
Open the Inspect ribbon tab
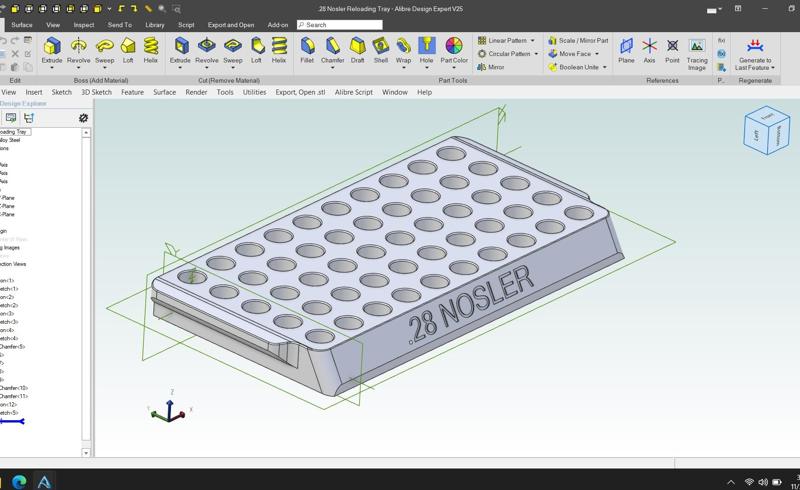pos(84,24)
